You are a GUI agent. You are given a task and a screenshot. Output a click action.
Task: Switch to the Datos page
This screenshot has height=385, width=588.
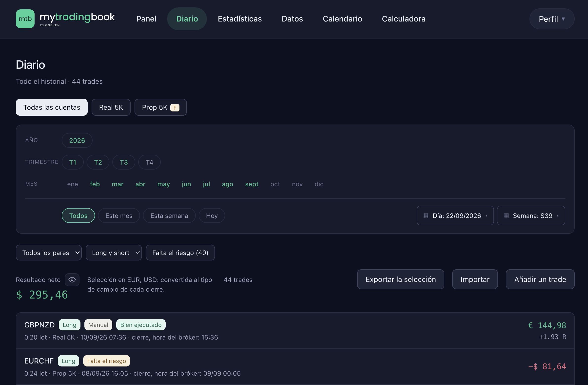point(292,19)
